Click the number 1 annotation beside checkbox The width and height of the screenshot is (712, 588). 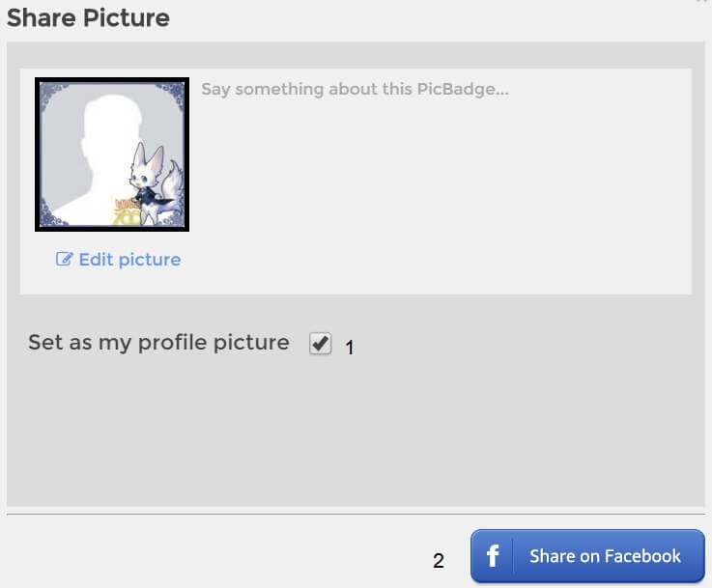click(349, 348)
